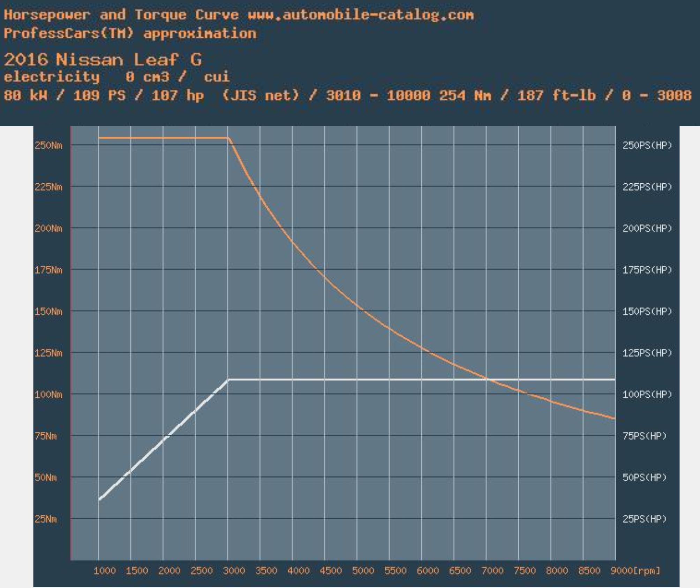Click the 250Nm torque axis label
This screenshot has width=700, height=588.
click(x=48, y=145)
